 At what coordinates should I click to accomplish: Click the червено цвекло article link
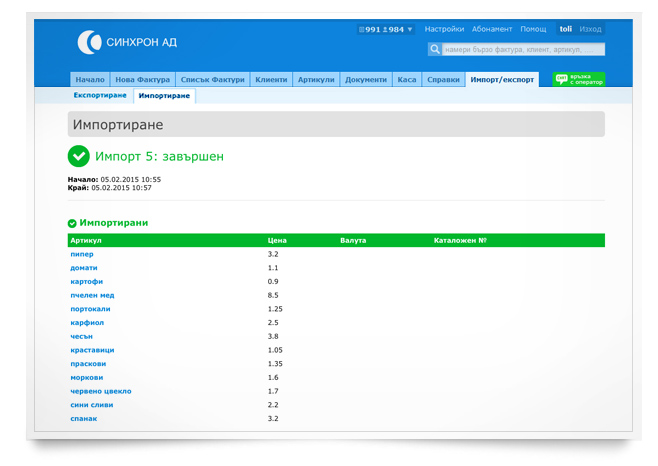[x=100, y=391]
